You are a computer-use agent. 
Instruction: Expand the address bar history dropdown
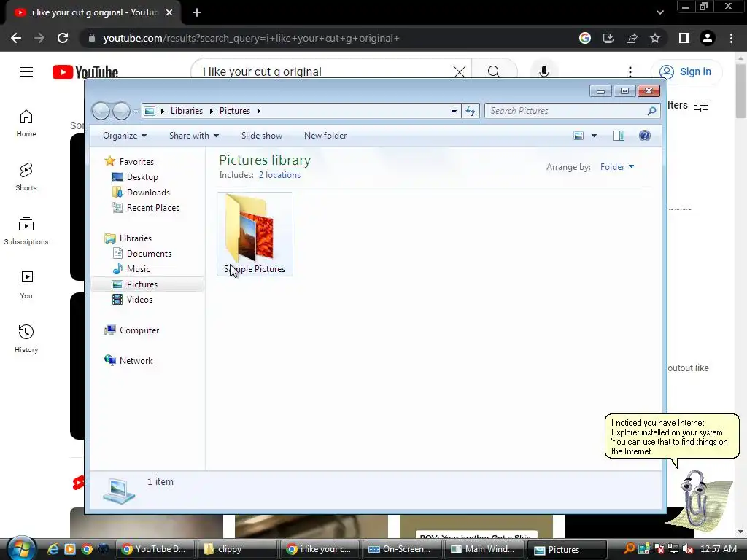click(x=454, y=111)
